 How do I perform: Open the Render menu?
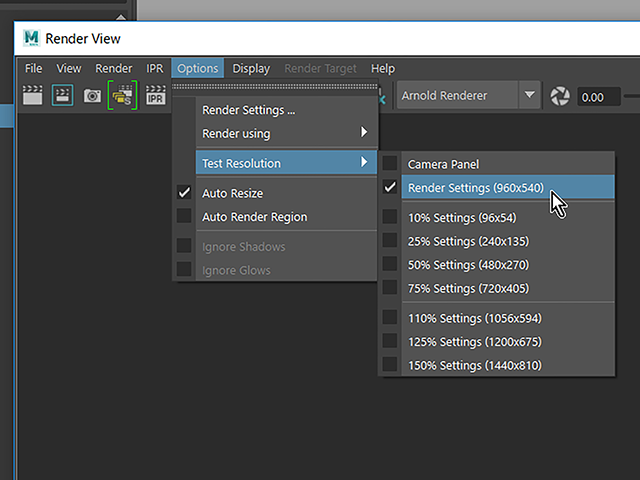[113, 68]
